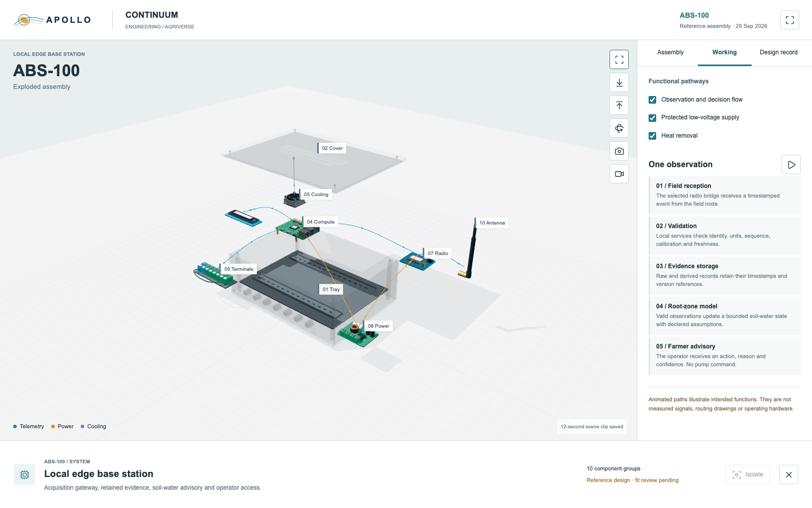This screenshot has height=508, width=812.
Task: Click the Local edge base station title
Action: pyautogui.click(x=98, y=474)
